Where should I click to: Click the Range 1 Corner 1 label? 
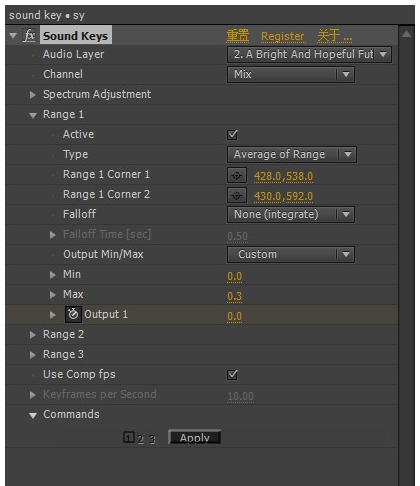(x=106, y=174)
